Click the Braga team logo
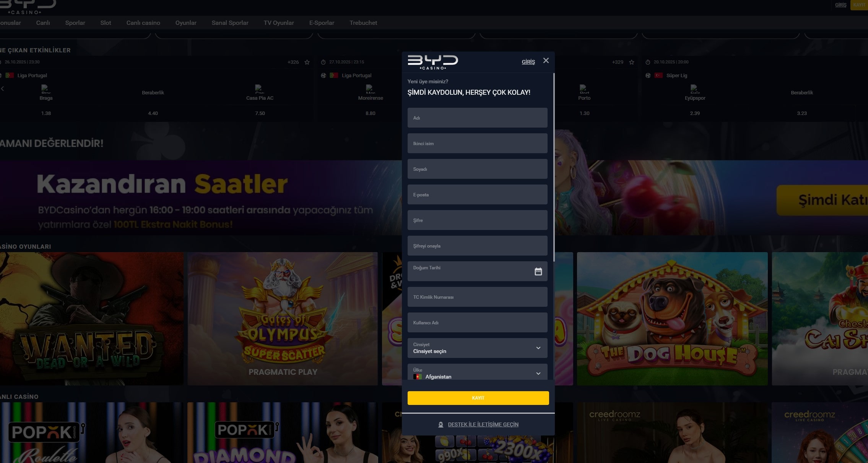The height and width of the screenshot is (463, 868). [46, 89]
